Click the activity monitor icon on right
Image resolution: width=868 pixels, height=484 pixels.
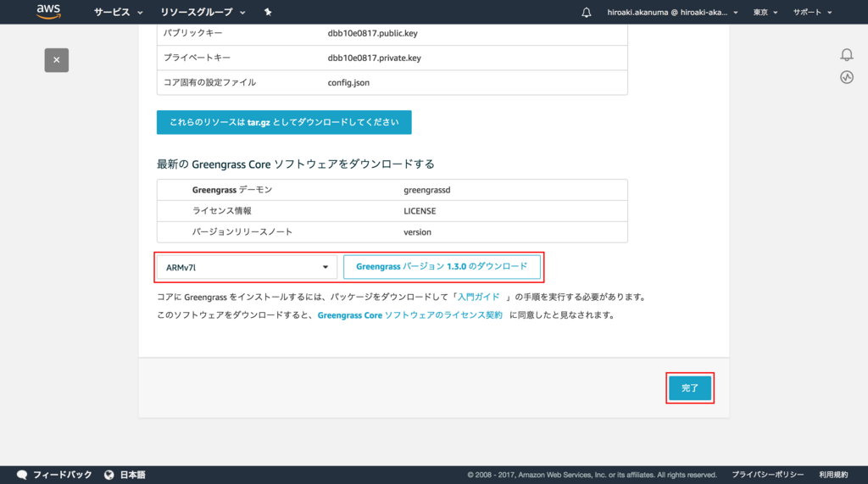click(847, 77)
